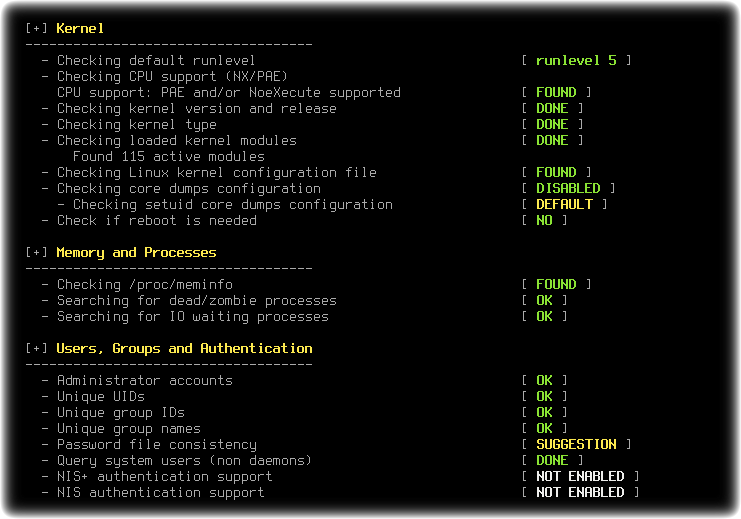Click the 'Found 115 active modules' text
This screenshot has width=741, height=519.
pos(169,156)
